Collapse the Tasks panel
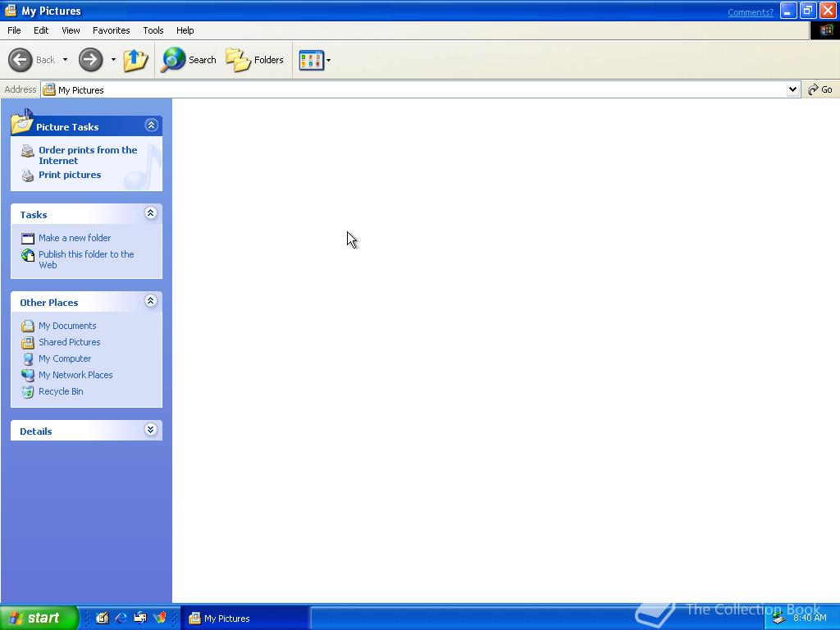The image size is (840, 630). [151, 213]
